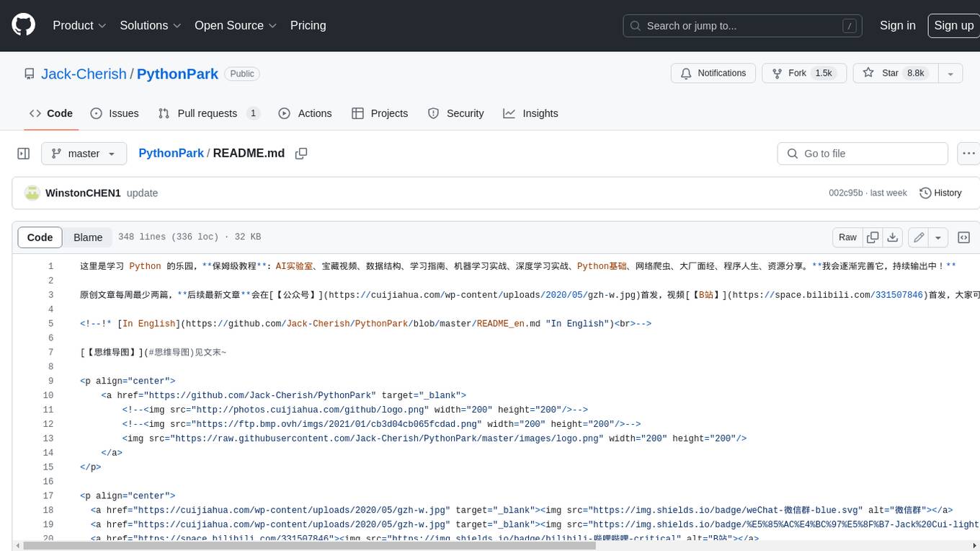This screenshot has width=980, height=551.
Task: Expand the Solutions menu
Action: [151, 25]
